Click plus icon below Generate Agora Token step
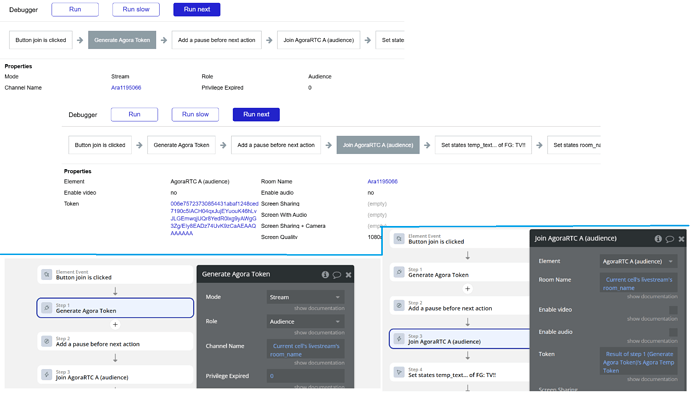 click(x=115, y=324)
